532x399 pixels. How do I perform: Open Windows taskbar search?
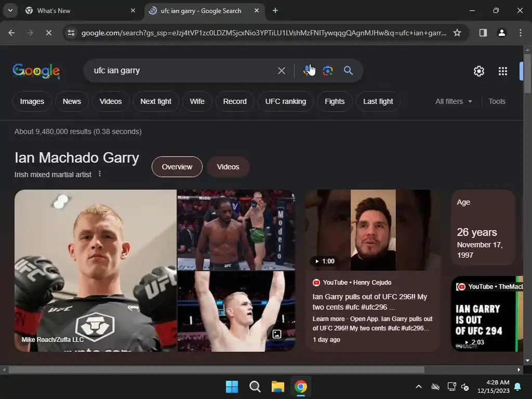(255, 387)
